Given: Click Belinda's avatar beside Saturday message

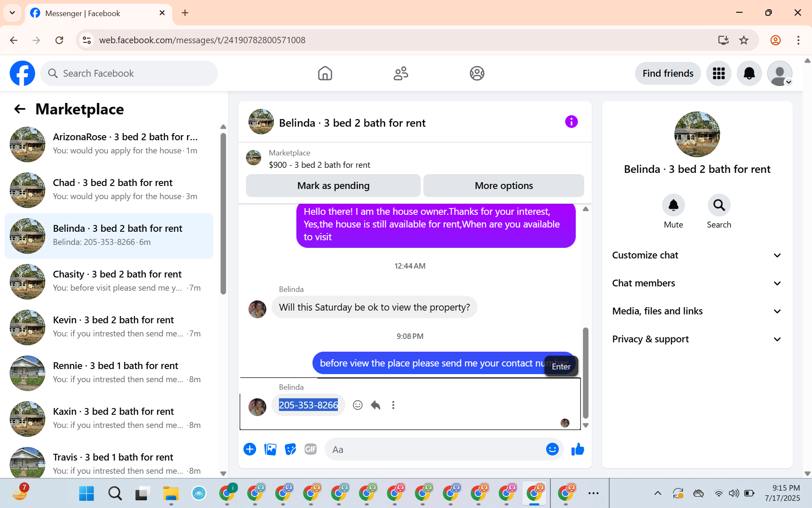Looking at the screenshot, I should click(x=257, y=309).
